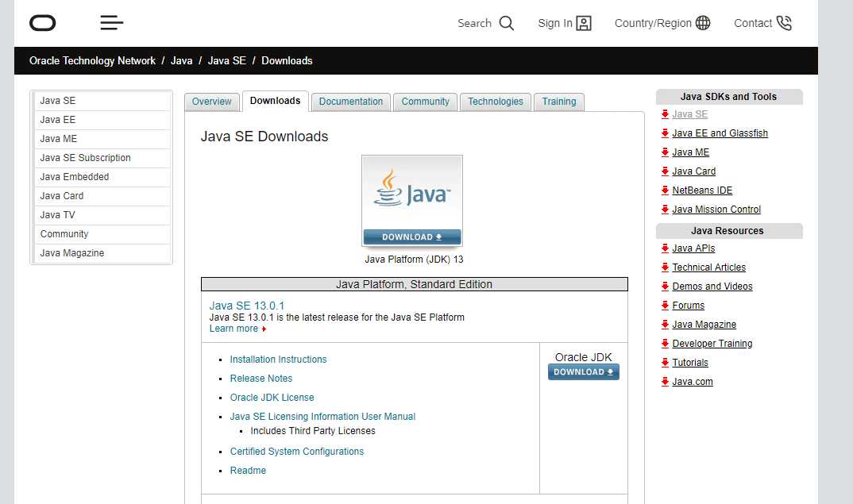Open the Demos and Videos link
This screenshot has height=504, width=853.
coord(712,287)
